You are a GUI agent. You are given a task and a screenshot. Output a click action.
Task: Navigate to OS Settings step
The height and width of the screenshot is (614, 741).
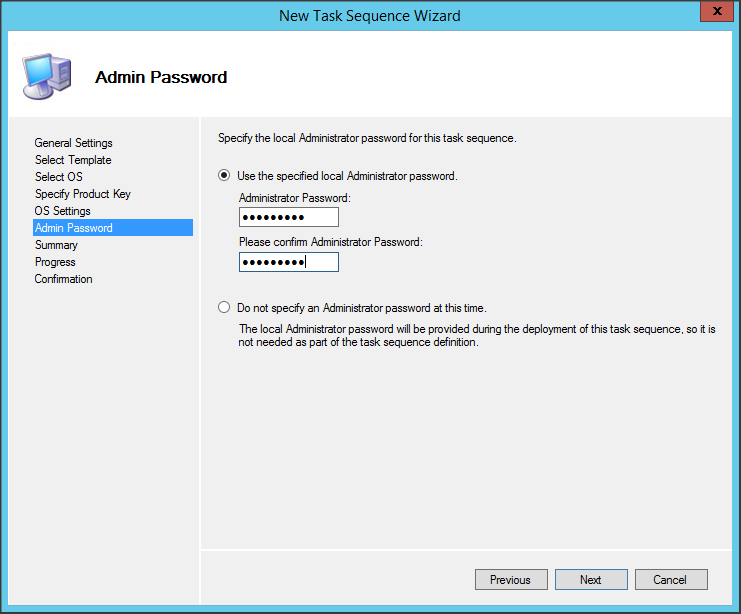point(62,211)
